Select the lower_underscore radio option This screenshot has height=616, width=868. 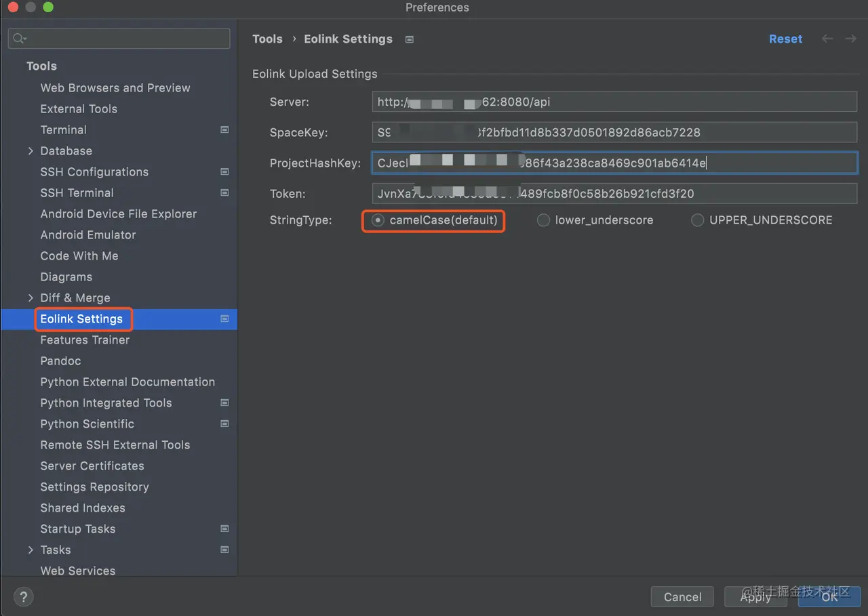[x=543, y=220]
